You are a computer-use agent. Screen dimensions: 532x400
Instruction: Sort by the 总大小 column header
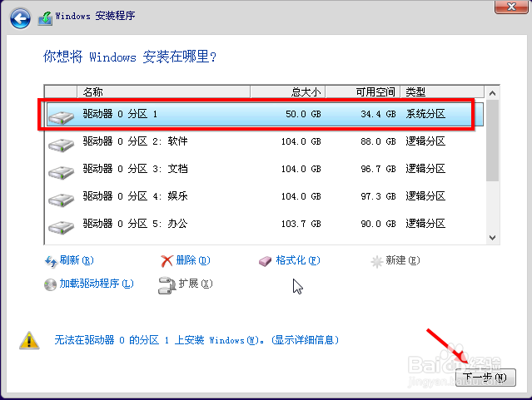[288, 91]
